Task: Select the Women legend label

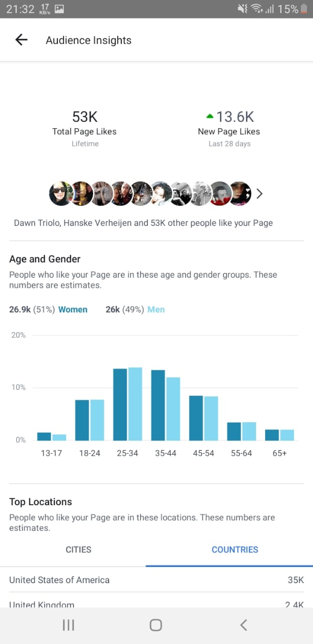Action: [x=73, y=309]
